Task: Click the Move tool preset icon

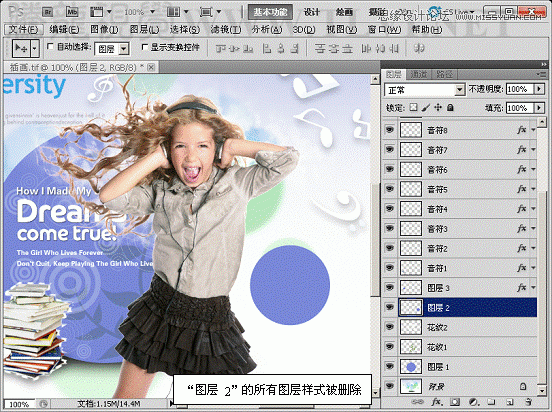Action: point(21,48)
